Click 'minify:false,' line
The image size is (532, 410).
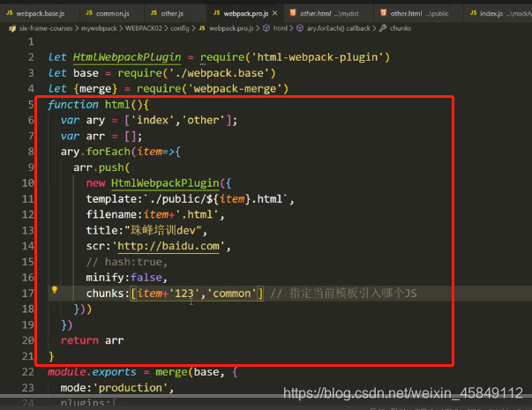pos(126,278)
